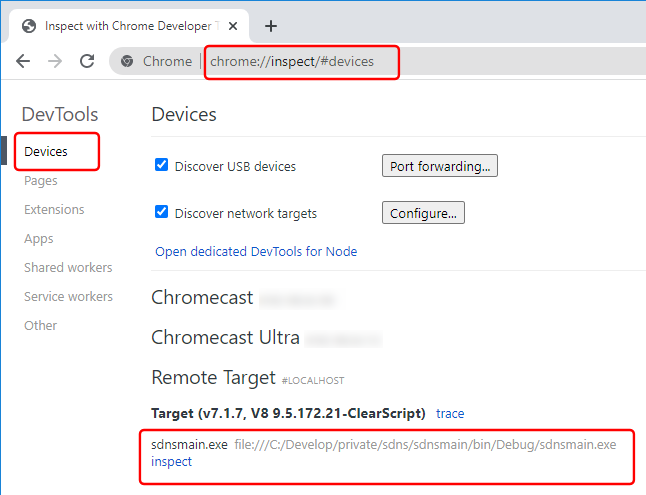Click the Discover USB devices label
Viewport: 646px width, 495px height.
[235, 167]
